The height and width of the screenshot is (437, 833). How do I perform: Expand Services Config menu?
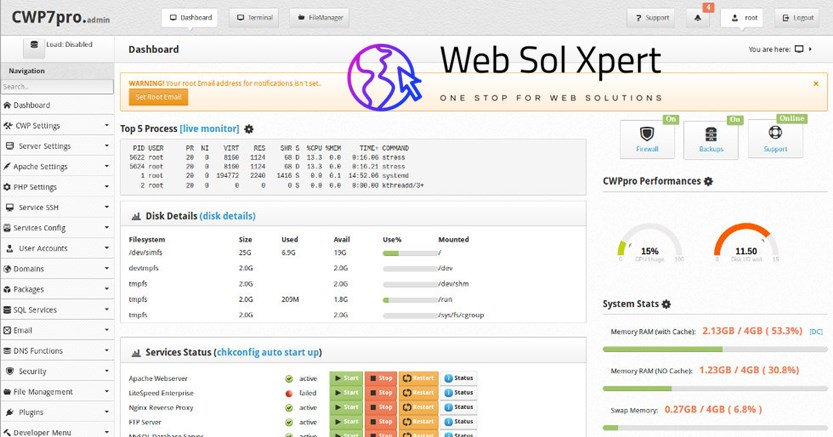pos(57,228)
